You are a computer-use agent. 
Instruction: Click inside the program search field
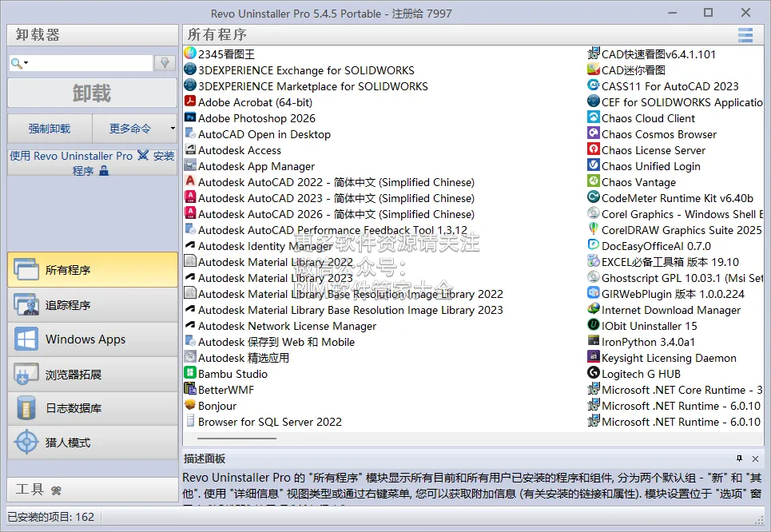click(x=91, y=63)
